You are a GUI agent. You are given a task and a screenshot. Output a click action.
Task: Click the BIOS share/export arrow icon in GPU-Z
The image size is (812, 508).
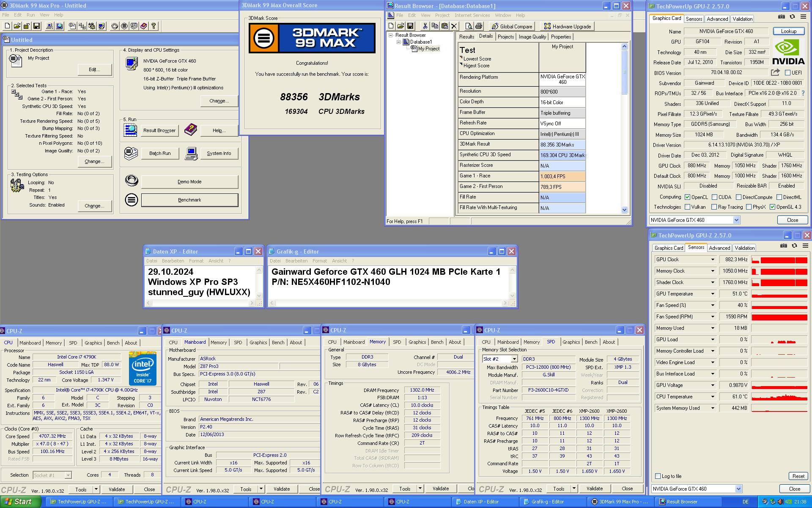[x=775, y=72]
